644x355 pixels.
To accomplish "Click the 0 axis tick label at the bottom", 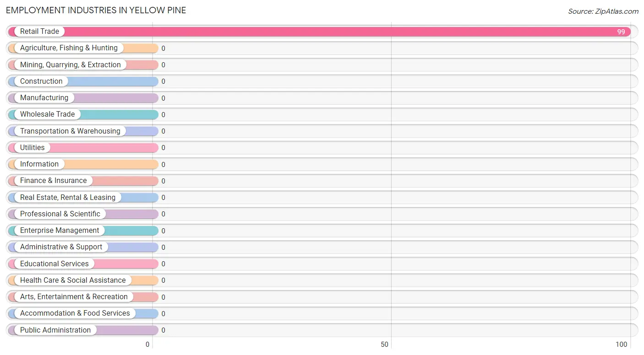I will [x=147, y=345].
